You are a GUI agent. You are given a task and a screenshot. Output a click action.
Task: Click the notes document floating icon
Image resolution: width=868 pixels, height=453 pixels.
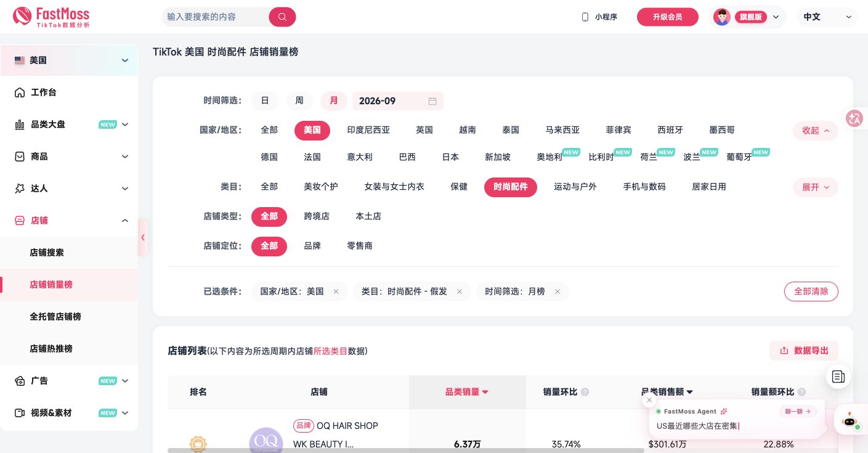838,377
